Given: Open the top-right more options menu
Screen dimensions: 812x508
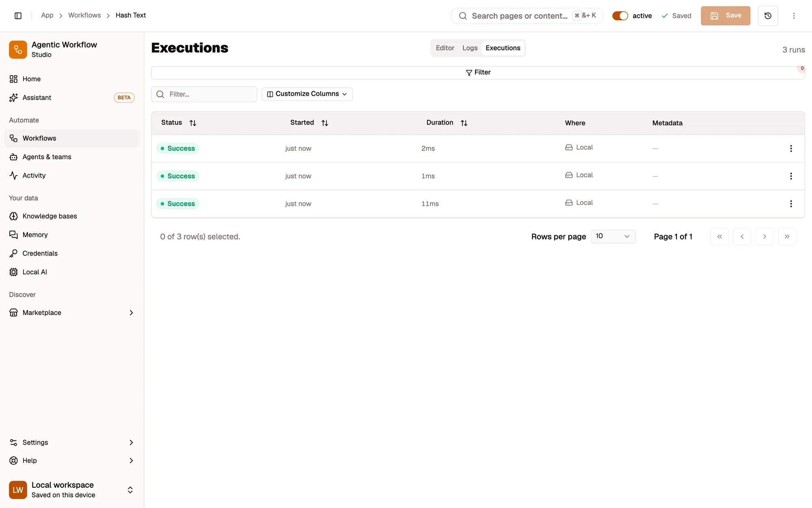Looking at the screenshot, I should [794, 15].
